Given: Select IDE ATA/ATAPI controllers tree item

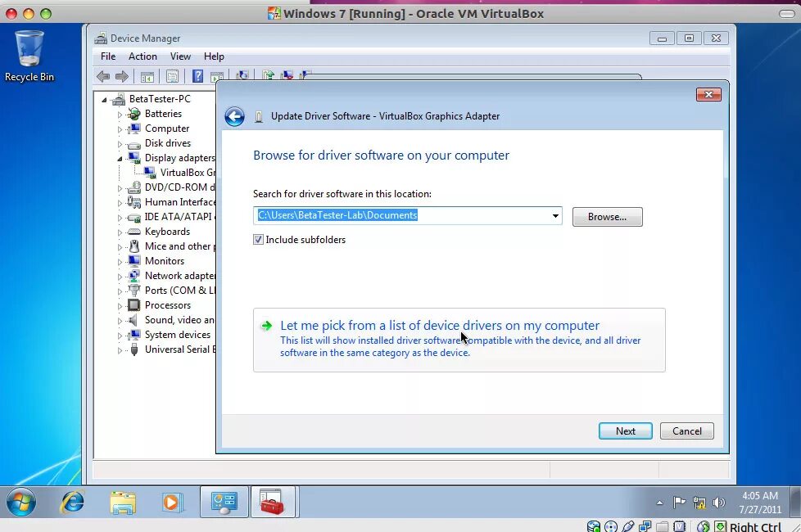Looking at the screenshot, I should (x=180, y=217).
